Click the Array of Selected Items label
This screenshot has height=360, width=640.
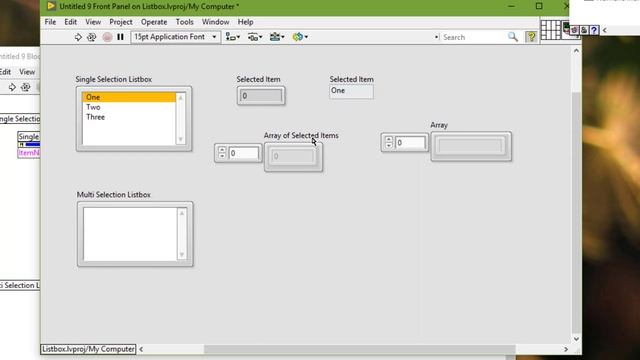[x=301, y=136]
